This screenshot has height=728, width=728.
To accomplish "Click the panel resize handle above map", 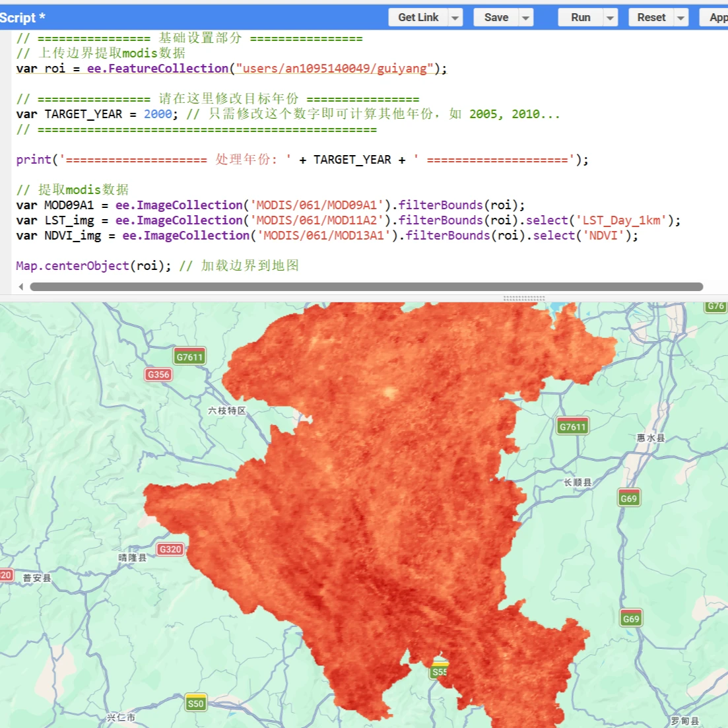I will [x=524, y=298].
